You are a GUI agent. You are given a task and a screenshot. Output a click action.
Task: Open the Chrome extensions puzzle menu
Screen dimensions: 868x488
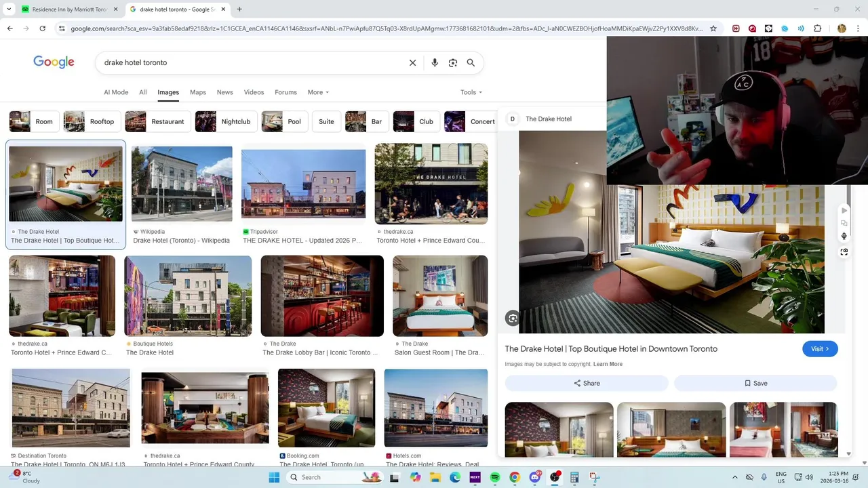817,28
